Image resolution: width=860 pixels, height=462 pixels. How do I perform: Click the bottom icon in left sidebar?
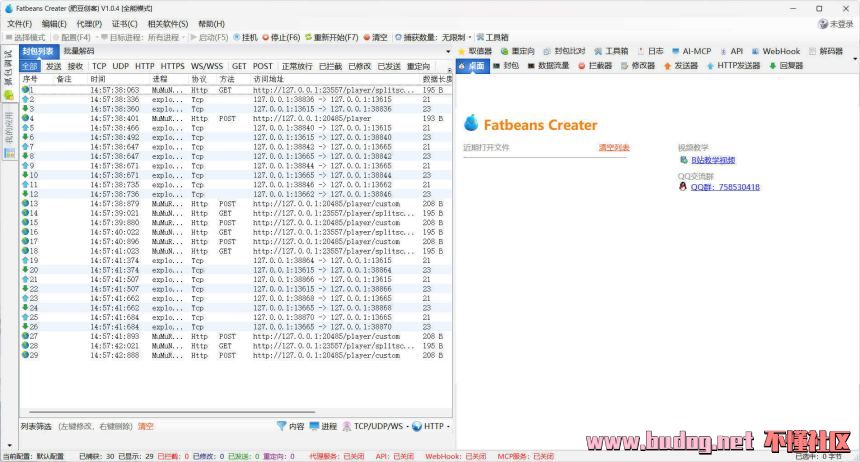(x=9, y=153)
